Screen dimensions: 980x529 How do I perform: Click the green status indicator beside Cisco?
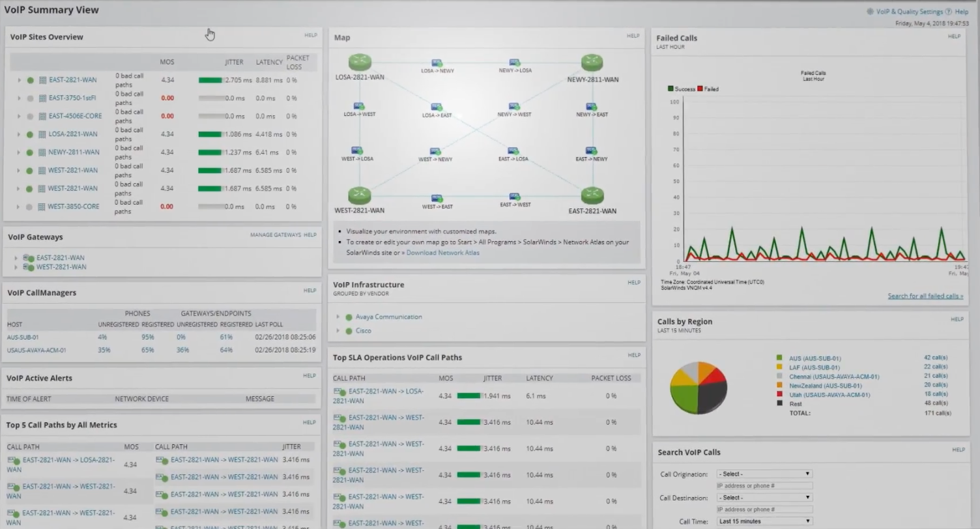coord(349,330)
